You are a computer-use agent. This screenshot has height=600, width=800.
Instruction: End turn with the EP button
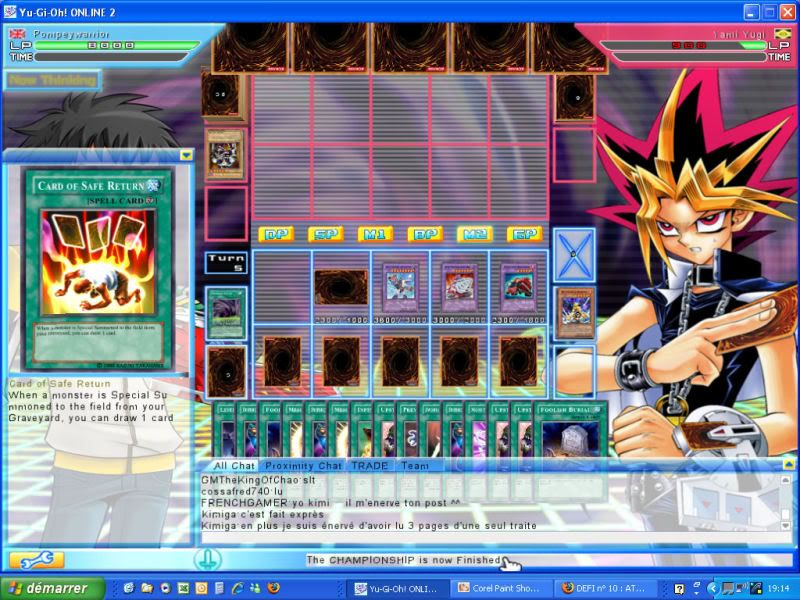click(x=524, y=234)
